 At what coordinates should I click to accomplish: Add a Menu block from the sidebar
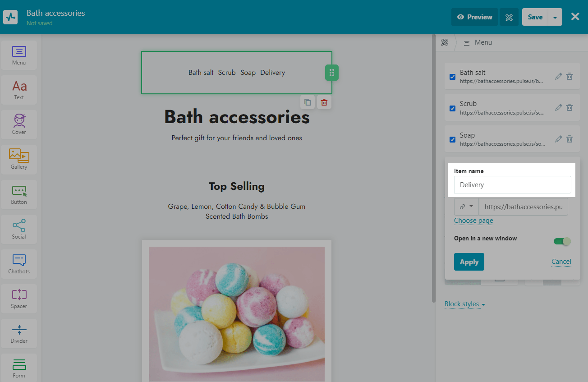pos(19,55)
